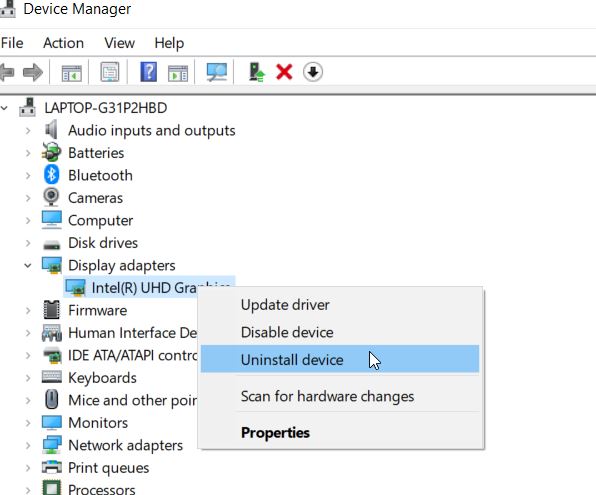
Task: Collapse the LAPTOP-G31P2HBD root node
Action: 4,108
